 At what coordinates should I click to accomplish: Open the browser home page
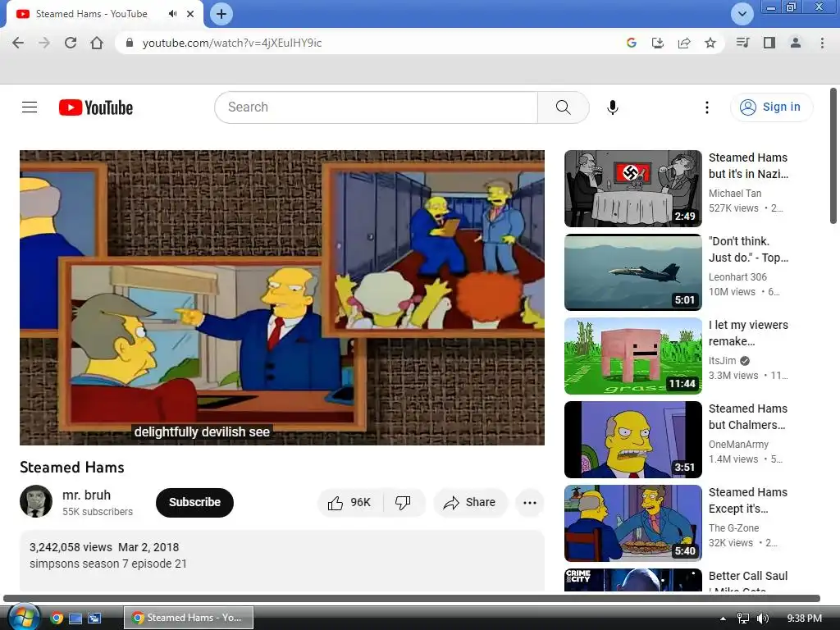point(97,43)
